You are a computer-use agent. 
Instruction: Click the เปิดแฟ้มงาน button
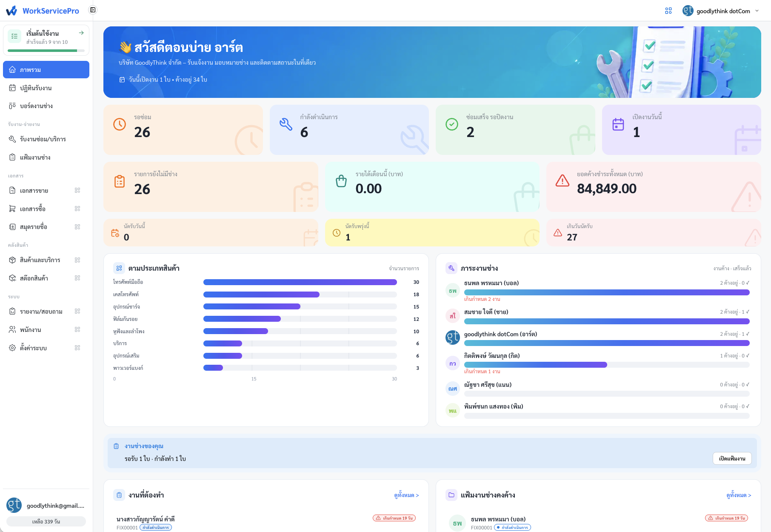click(x=732, y=458)
